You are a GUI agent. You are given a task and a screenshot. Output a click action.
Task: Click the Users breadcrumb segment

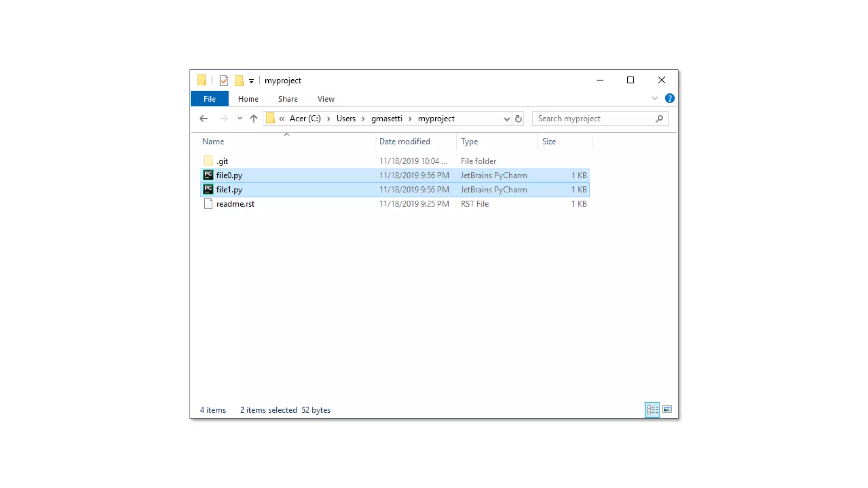pos(346,119)
